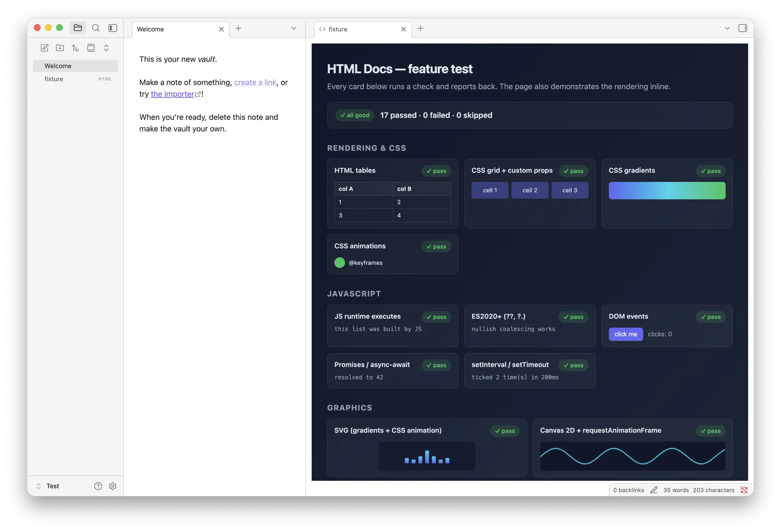Click the fixture tab's code icon
Viewport: 781px width, 532px height.
(x=322, y=29)
